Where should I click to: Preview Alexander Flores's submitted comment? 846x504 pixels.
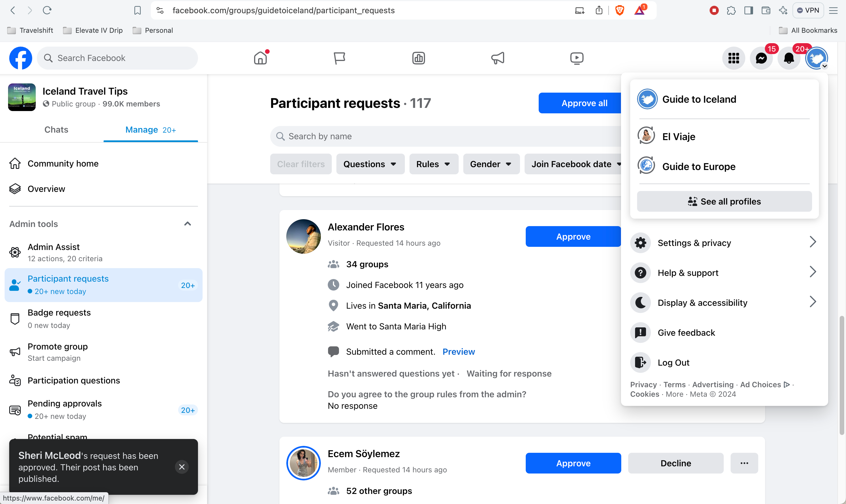[x=458, y=352]
